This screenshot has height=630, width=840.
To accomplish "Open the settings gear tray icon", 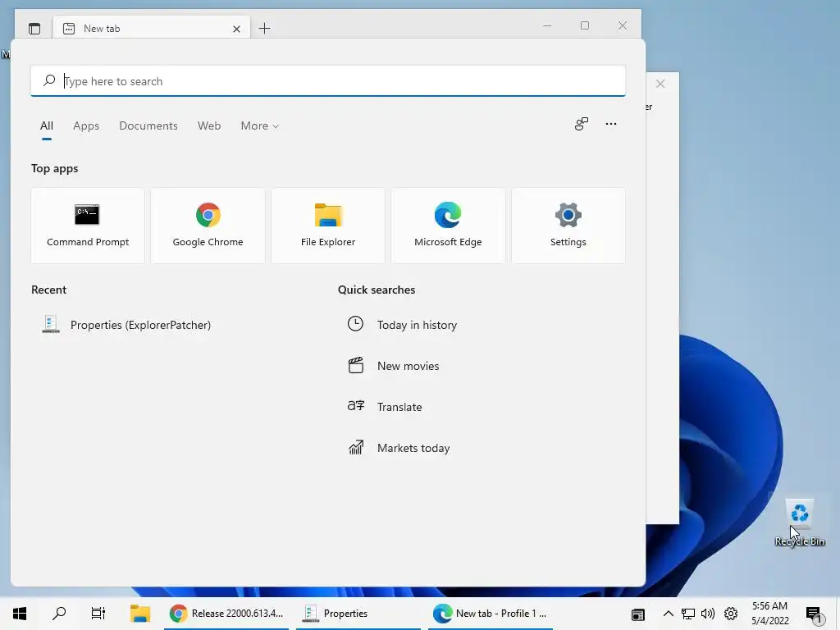I will [x=731, y=614].
